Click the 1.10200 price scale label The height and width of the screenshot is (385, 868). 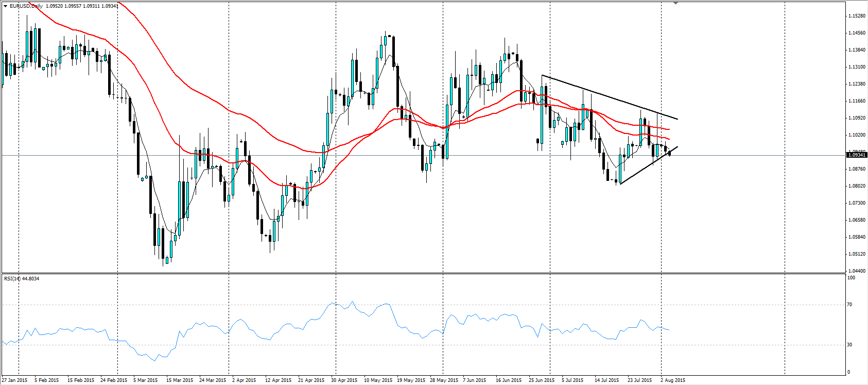pos(857,135)
